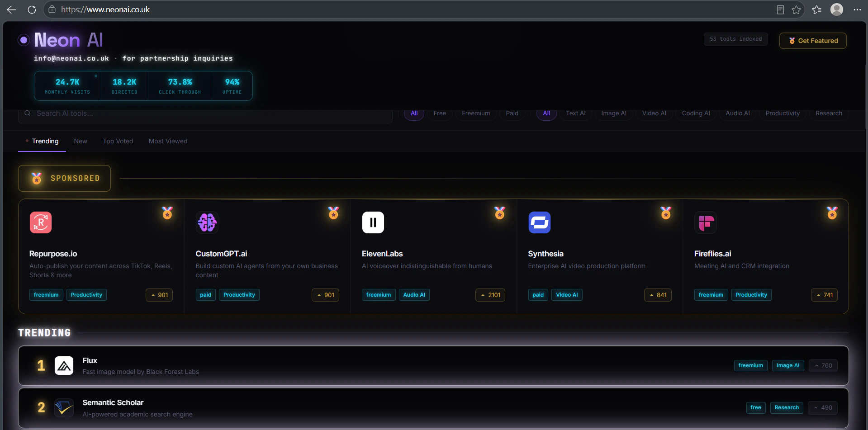Click the Neon AI purple dot logo

pos(24,40)
